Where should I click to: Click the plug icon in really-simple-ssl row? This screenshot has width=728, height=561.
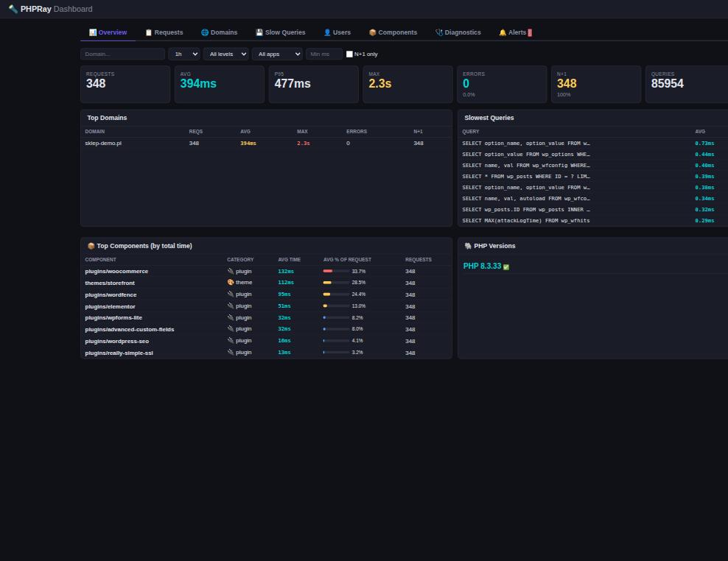tap(231, 352)
